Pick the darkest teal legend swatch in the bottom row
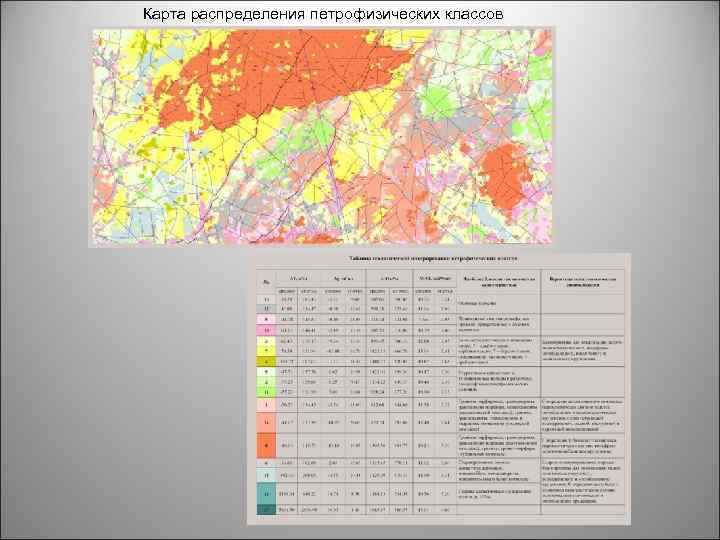 (266, 510)
